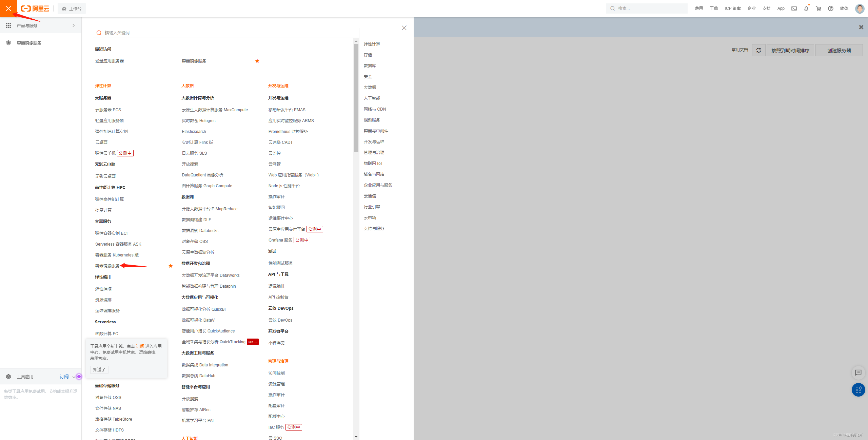Expand the 工具应用 dropdown chevron
Image resolution: width=868 pixels, height=440 pixels.
click(x=74, y=377)
